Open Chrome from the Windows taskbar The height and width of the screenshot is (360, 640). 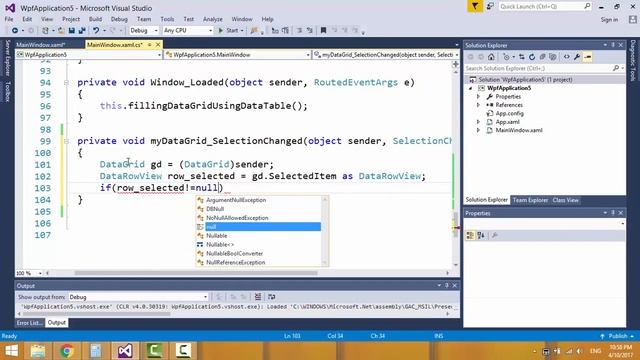[67, 351]
